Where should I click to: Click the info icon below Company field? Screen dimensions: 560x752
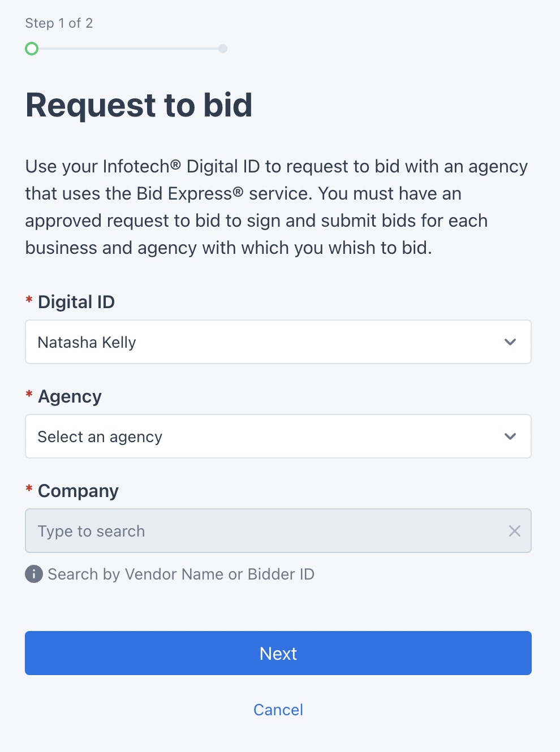click(34, 574)
